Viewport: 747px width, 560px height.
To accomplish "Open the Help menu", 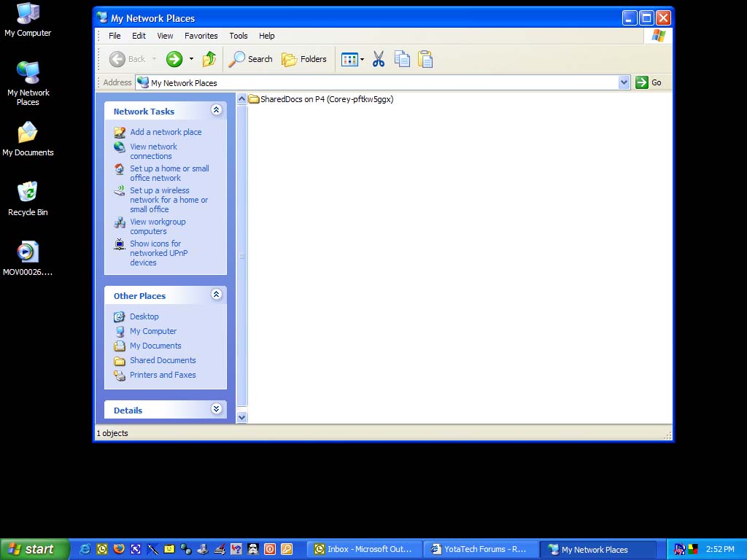I will click(x=267, y=36).
